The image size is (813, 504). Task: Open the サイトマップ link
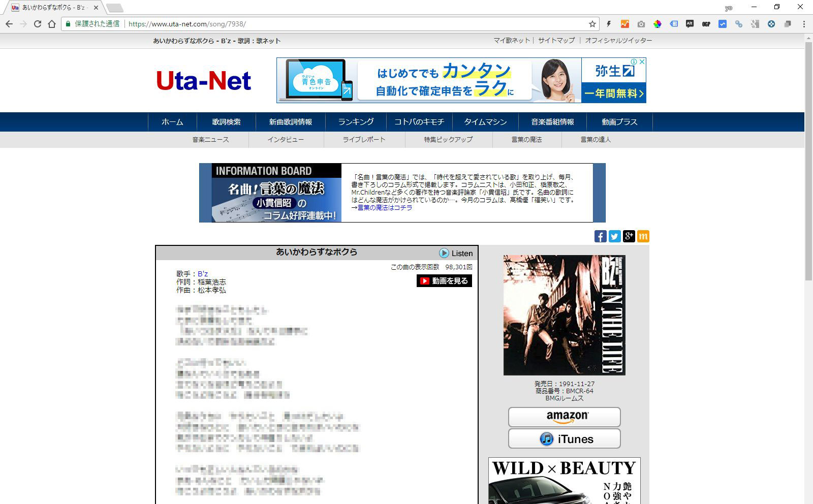(556, 41)
